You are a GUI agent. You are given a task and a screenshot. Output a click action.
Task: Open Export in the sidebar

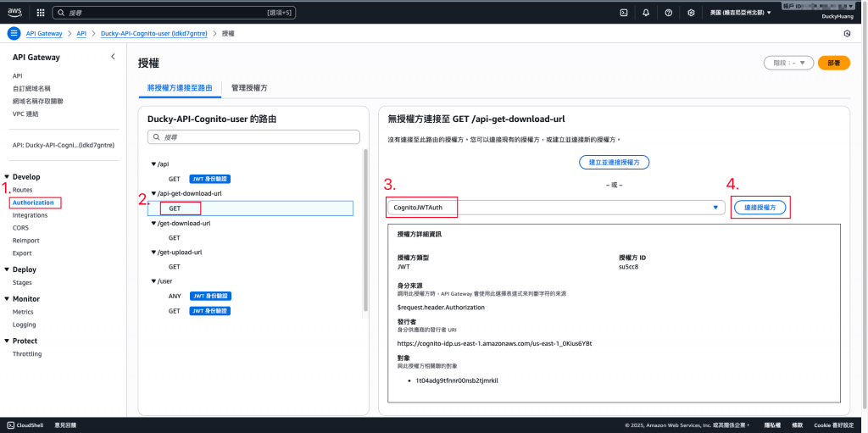pos(22,253)
